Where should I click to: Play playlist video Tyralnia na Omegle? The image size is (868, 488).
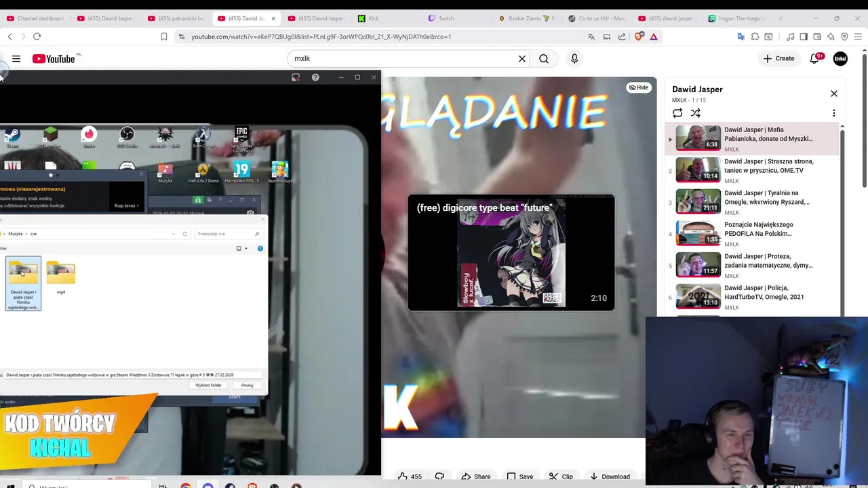[753, 201]
